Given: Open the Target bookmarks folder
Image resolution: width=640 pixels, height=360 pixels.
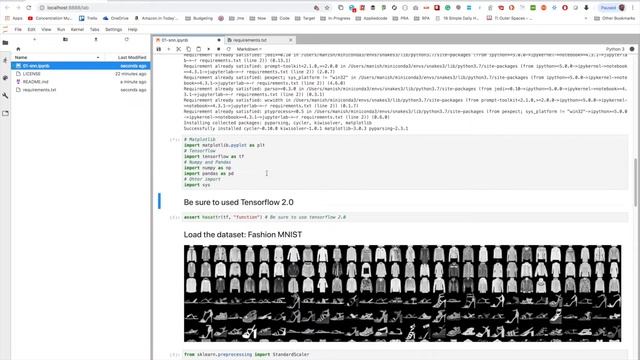Looking at the screenshot, I should point(305,18).
